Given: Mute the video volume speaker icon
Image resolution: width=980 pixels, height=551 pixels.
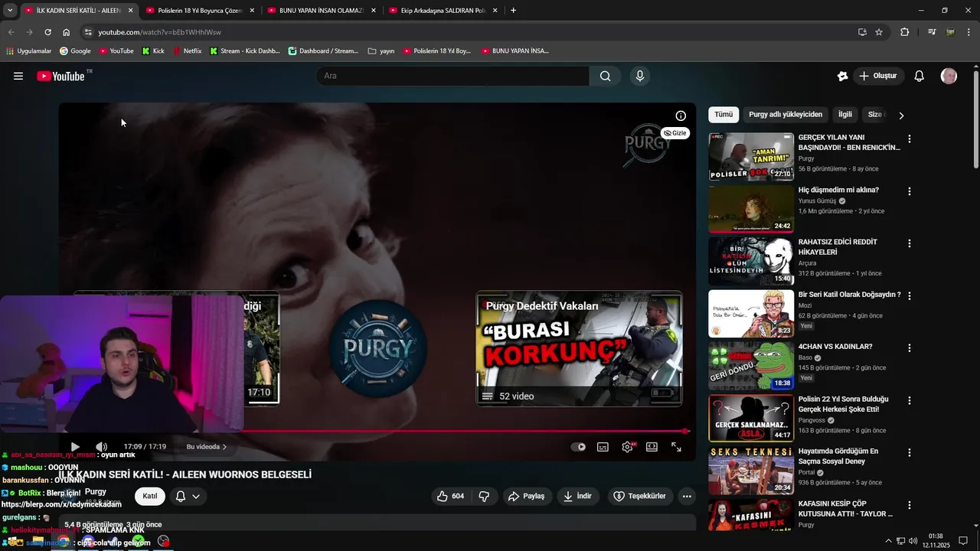Looking at the screenshot, I should pos(101,447).
